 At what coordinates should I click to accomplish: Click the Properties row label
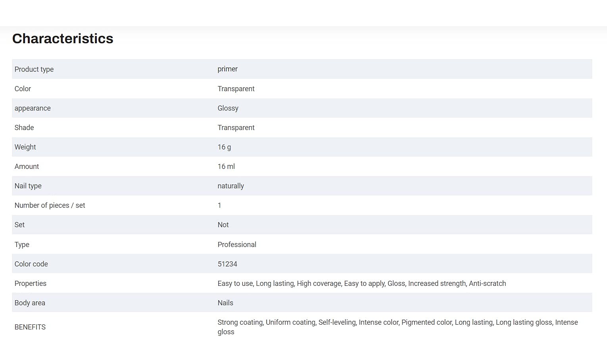tap(31, 284)
